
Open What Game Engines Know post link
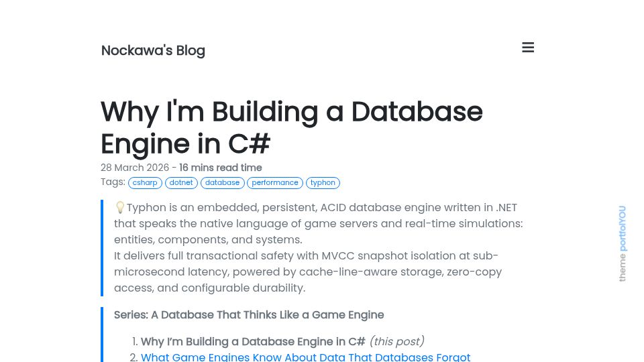click(305, 357)
